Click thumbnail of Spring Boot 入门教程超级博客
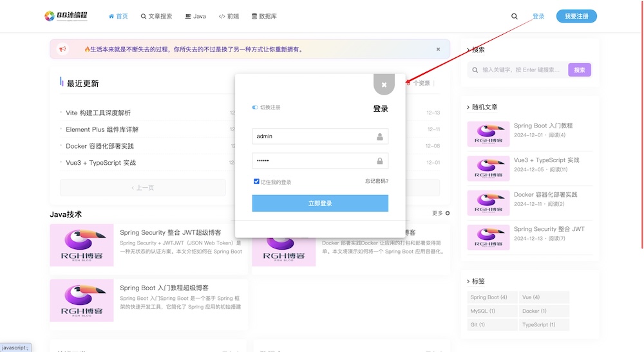 82,301
